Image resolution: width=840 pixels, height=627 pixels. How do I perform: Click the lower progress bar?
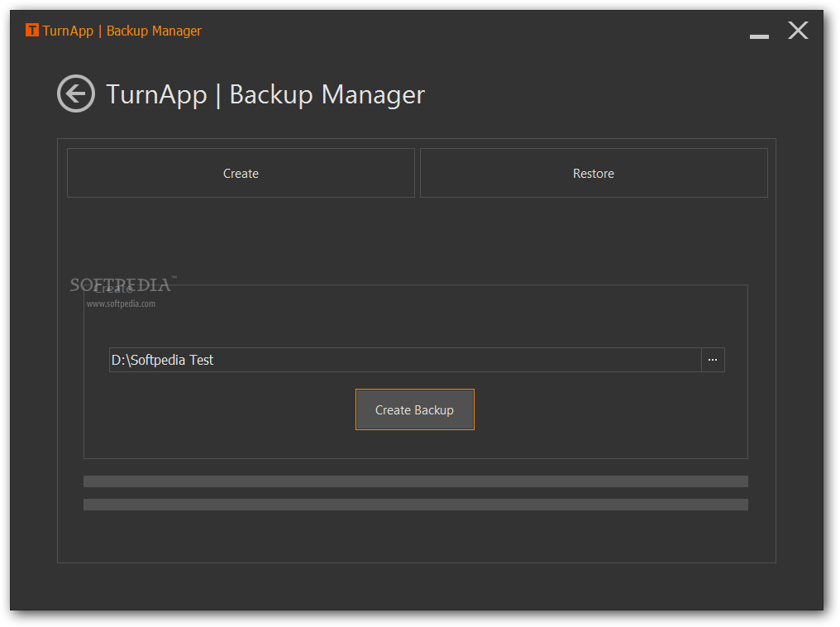click(x=416, y=505)
